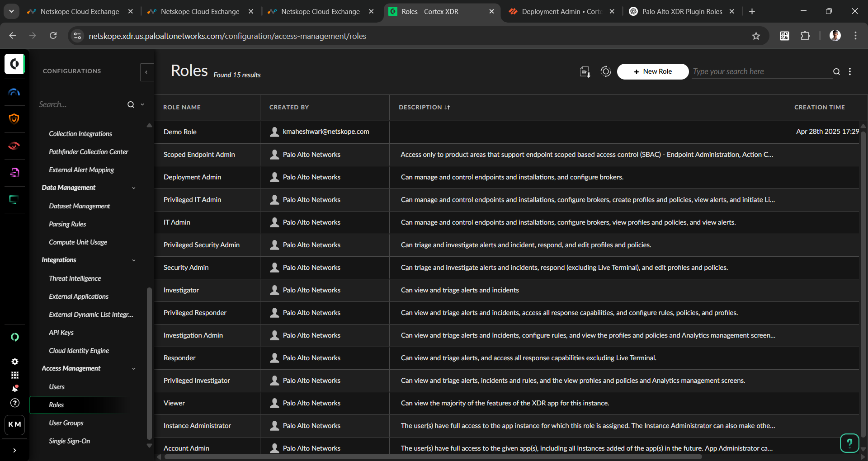Click kmaheshwari@netskope.com creator cell

(x=325, y=132)
